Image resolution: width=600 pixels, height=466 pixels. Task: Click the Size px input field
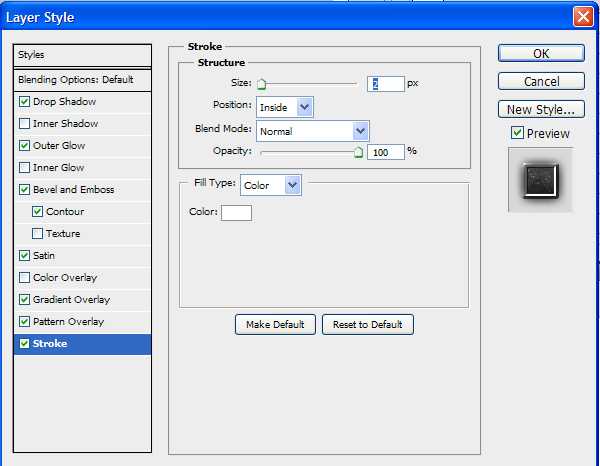385,84
